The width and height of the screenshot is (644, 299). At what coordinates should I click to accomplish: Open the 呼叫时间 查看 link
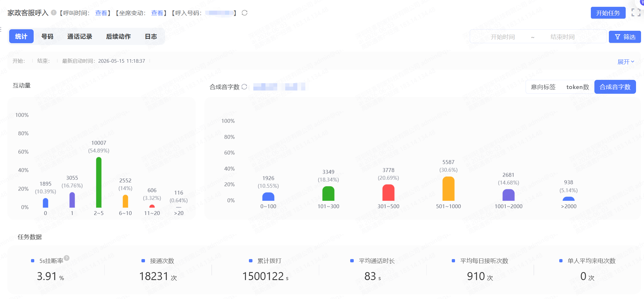(x=101, y=13)
